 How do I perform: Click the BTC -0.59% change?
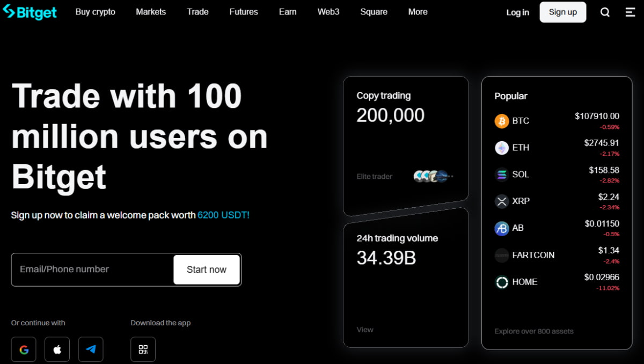click(x=610, y=127)
